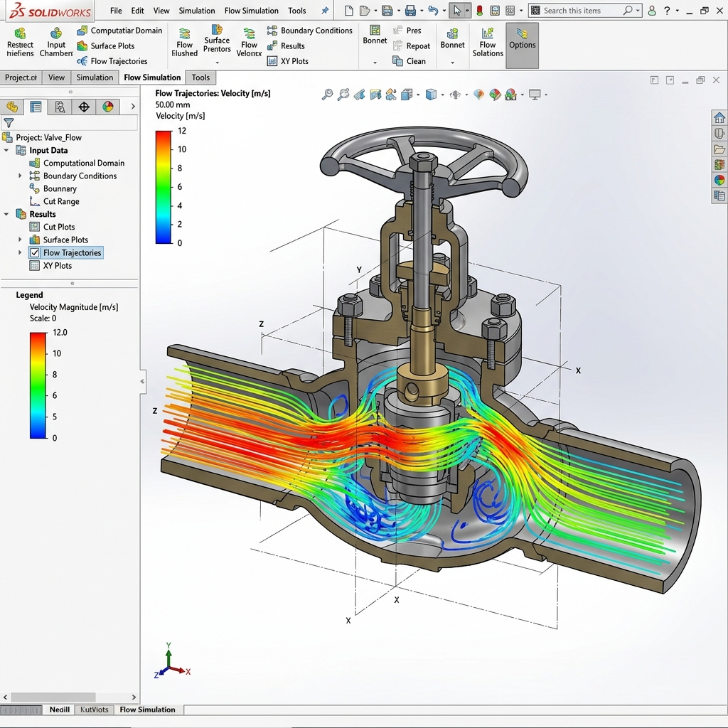Open the DimXpert crosshair tab icon
The height and width of the screenshot is (728, 728).
tap(84, 107)
